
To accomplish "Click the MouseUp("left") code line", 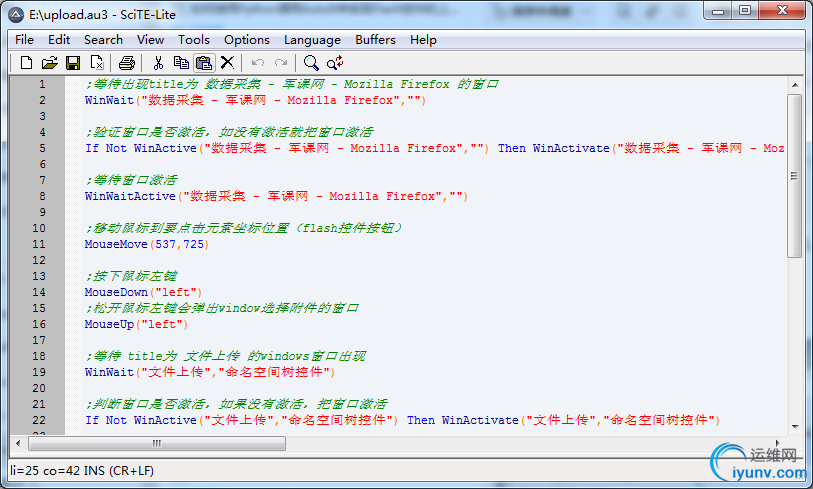I will pyautogui.click(x=136, y=325).
